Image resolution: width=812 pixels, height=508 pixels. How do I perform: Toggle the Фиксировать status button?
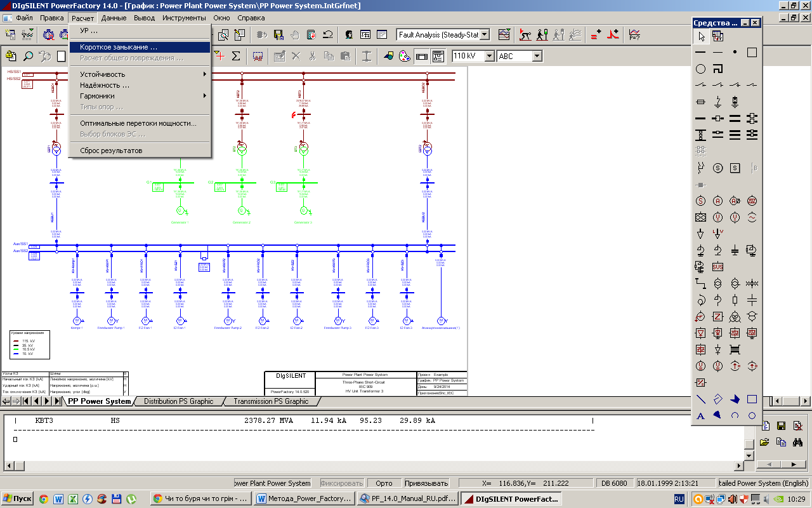click(x=342, y=483)
